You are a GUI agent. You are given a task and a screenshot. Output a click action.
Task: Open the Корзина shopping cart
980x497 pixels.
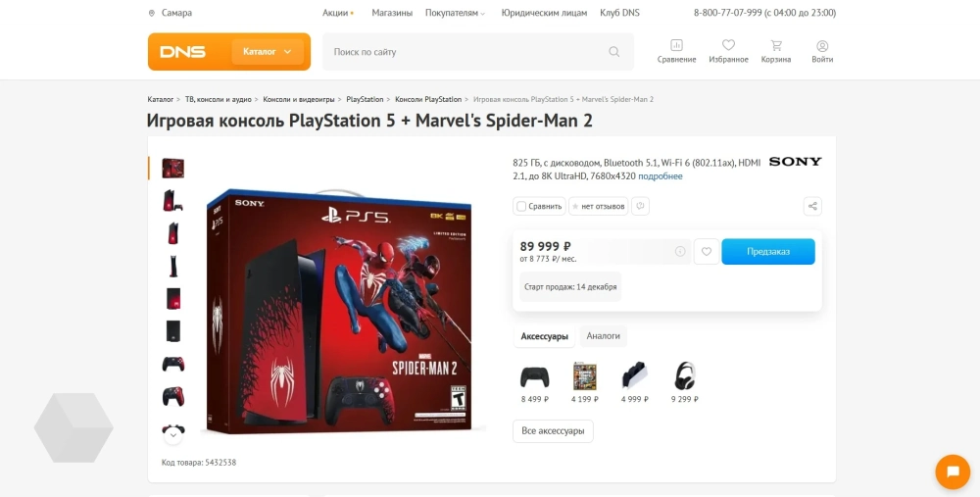pos(775,51)
